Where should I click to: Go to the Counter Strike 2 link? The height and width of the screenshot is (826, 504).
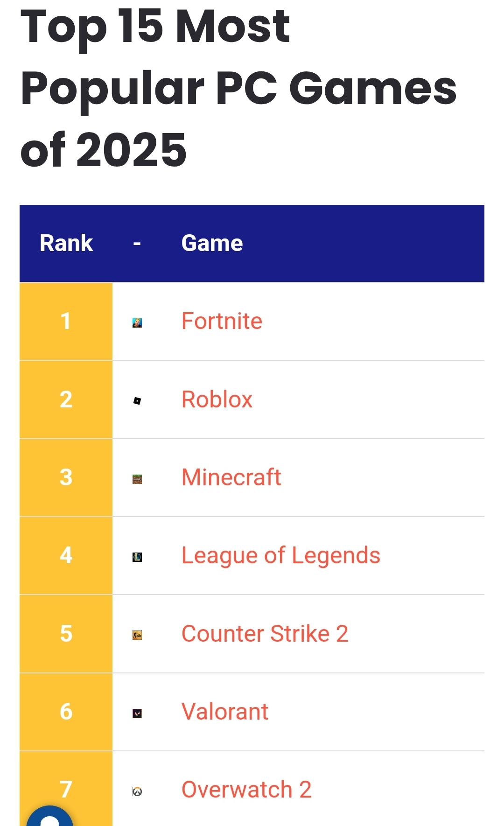click(x=265, y=634)
